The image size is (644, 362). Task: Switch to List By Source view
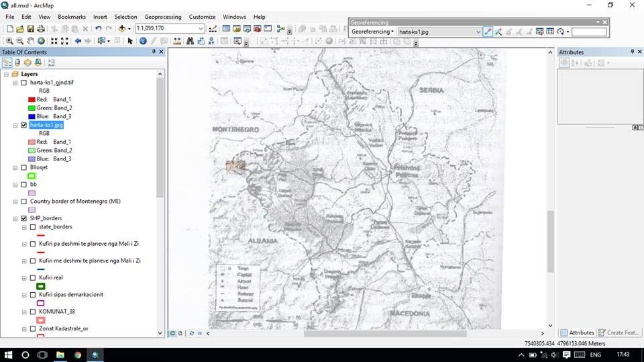(x=17, y=62)
